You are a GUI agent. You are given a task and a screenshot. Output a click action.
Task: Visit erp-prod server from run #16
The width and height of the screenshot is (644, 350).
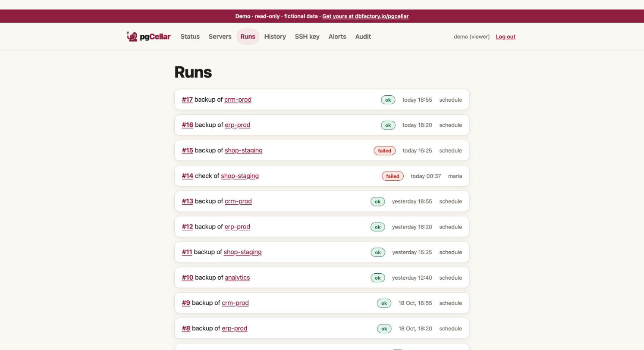pyautogui.click(x=237, y=125)
